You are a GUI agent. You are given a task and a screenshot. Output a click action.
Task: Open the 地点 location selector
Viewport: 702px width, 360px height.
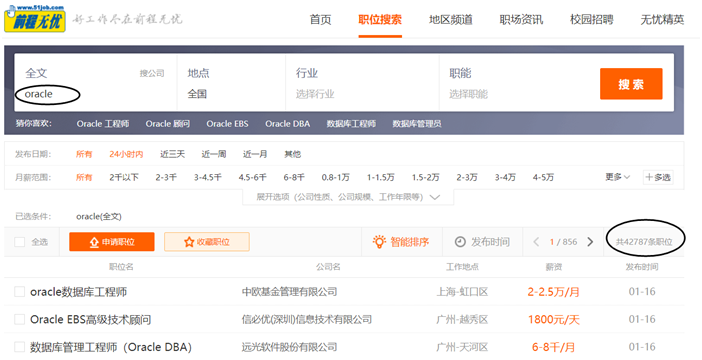tap(231, 83)
